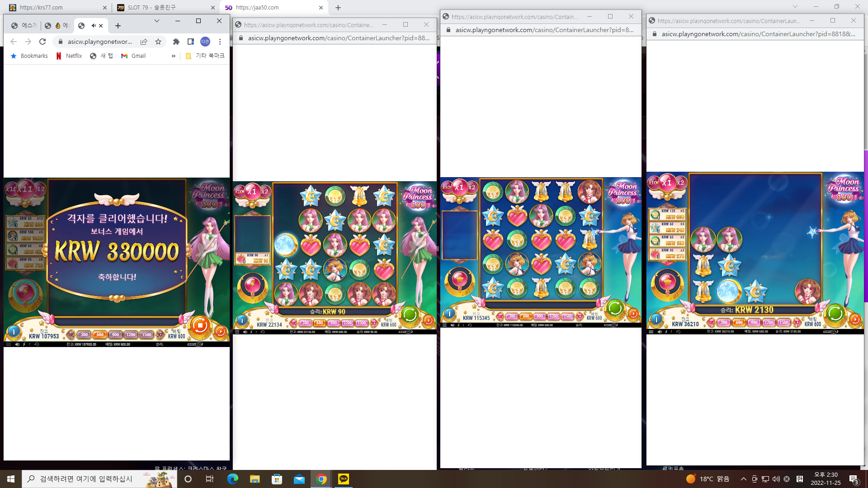Click the Windows taskbar search box
This screenshot has height=488, width=868.
tap(99, 479)
